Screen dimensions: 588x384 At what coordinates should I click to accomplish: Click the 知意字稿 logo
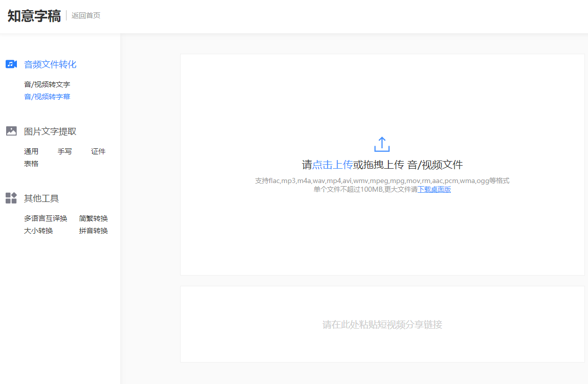coord(34,16)
